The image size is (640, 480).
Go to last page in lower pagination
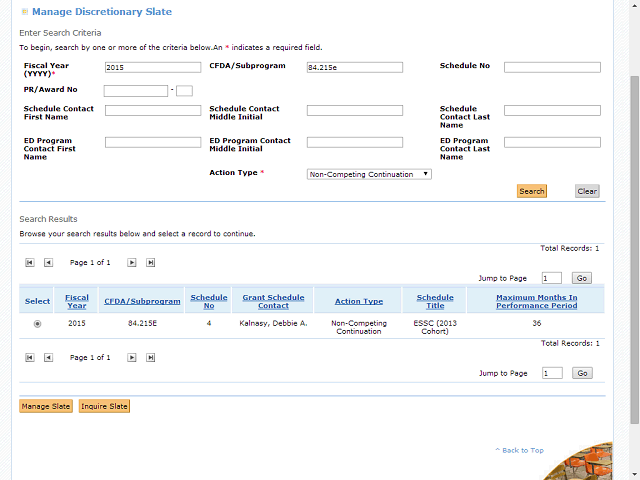coord(151,358)
